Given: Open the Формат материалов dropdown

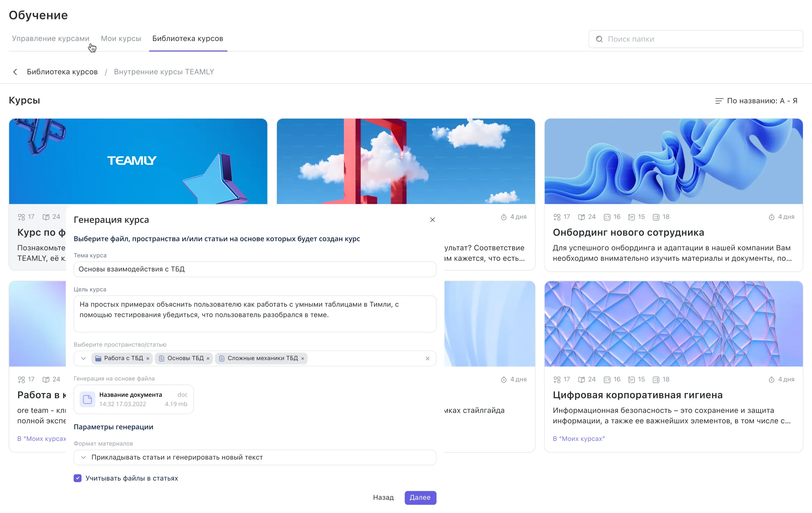Looking at the screenshot, I should (255, 457).
